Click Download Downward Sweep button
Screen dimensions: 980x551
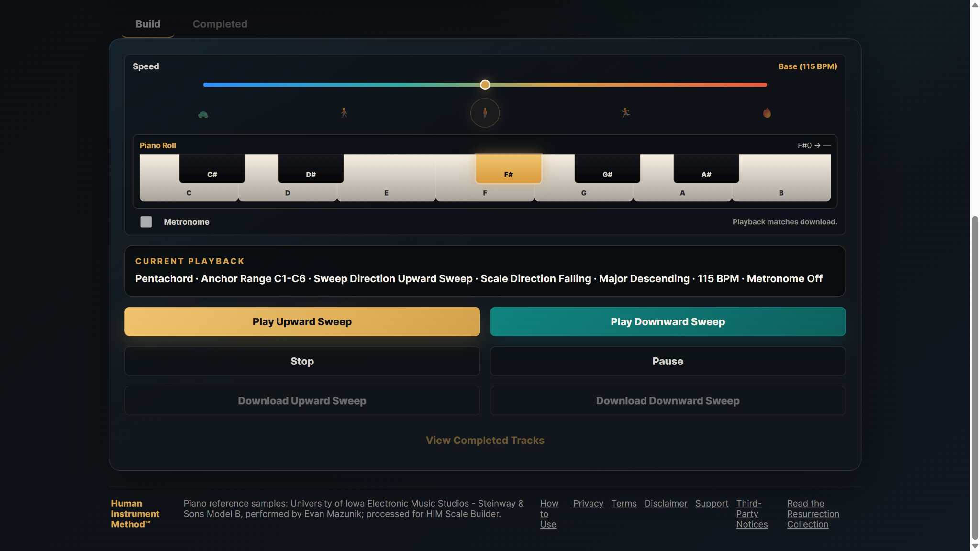point(668,401)
